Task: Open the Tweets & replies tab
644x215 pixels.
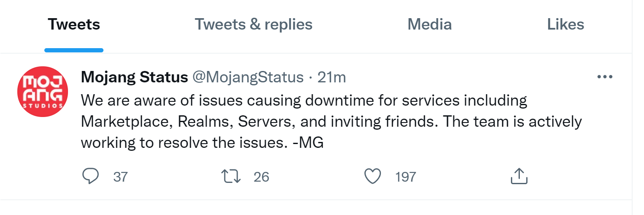Action: 253,24
